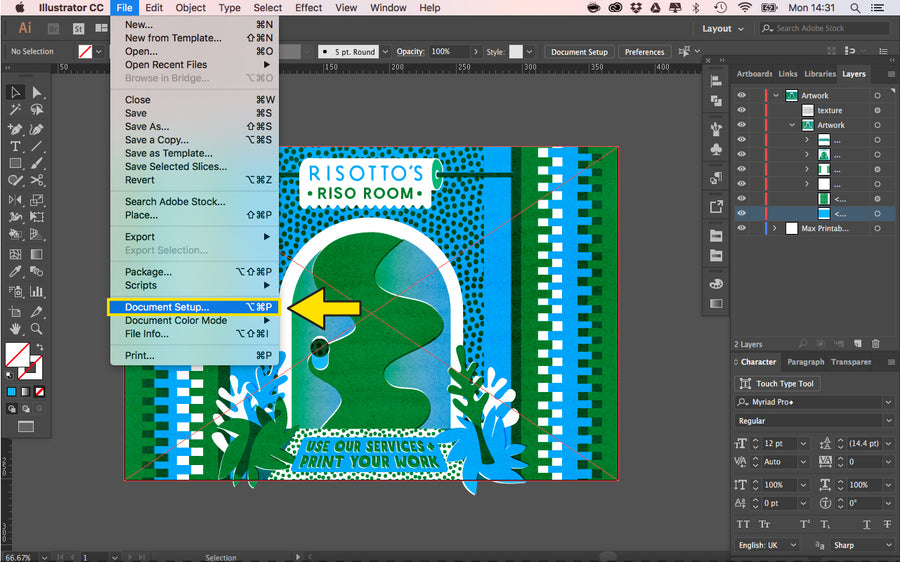Toggle visibility of the top Artwork layer
Viewport: 900px width, 562px height.
pos(742,96)
